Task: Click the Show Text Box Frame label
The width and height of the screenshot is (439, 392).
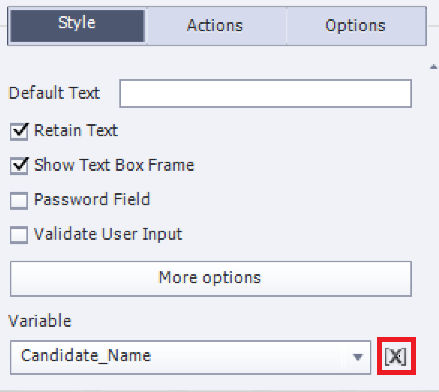Action: (114, 165)
